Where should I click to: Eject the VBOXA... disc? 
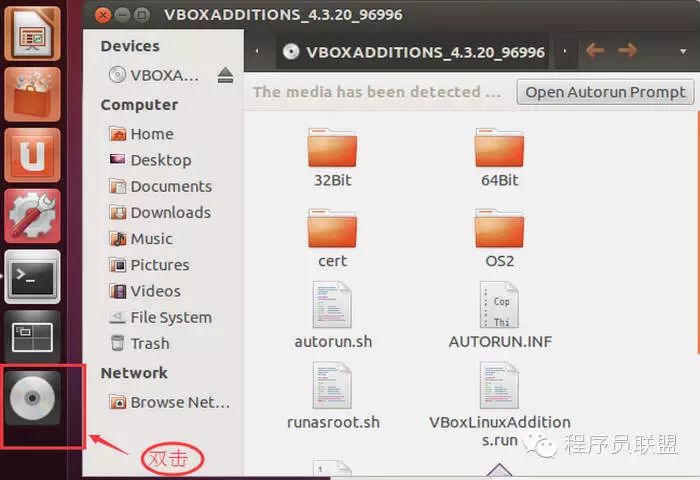tap(225, 75)
